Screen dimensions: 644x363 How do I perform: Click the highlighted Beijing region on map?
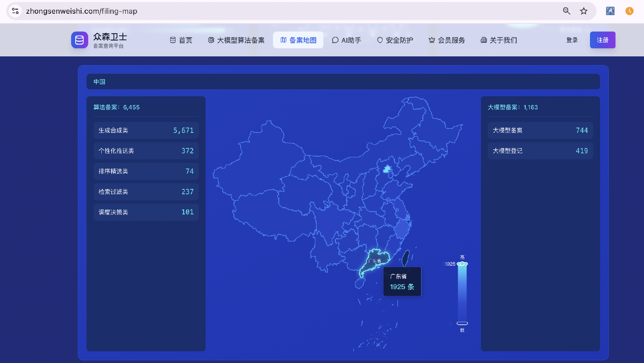pos(387,169)
